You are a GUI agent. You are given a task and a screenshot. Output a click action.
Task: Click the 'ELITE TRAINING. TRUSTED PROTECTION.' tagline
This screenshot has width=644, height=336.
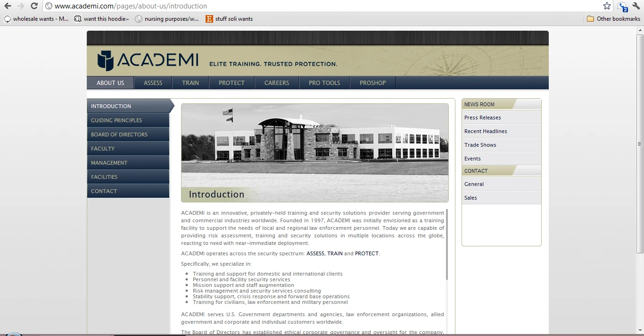click(x=273, y=64)
